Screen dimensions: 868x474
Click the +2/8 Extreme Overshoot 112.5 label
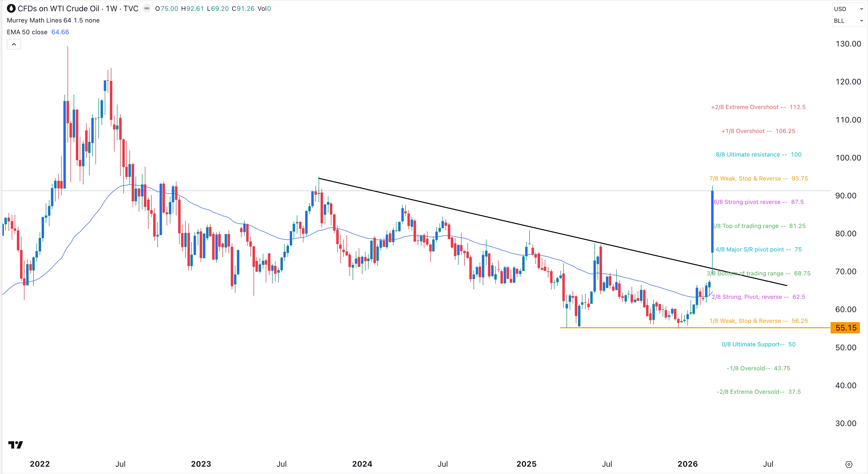(758, 107)
